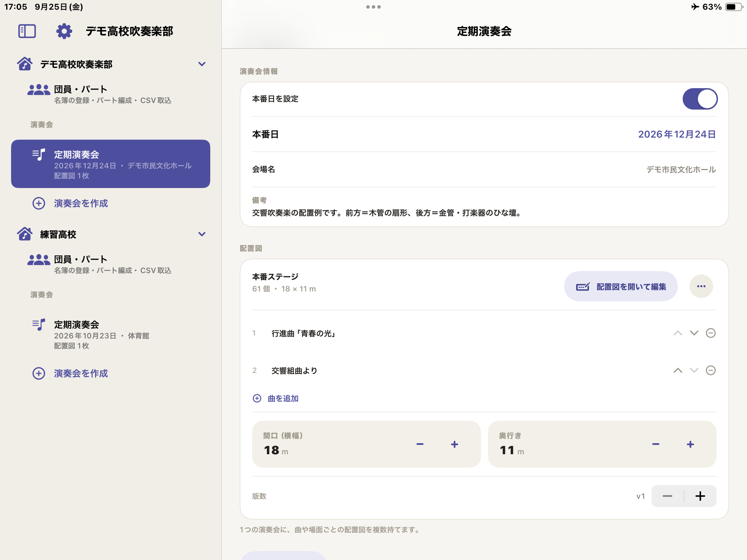Remove song 交響組曲より with minus circle
This screenshot has height=560, width=747.
tap(711, 371)
